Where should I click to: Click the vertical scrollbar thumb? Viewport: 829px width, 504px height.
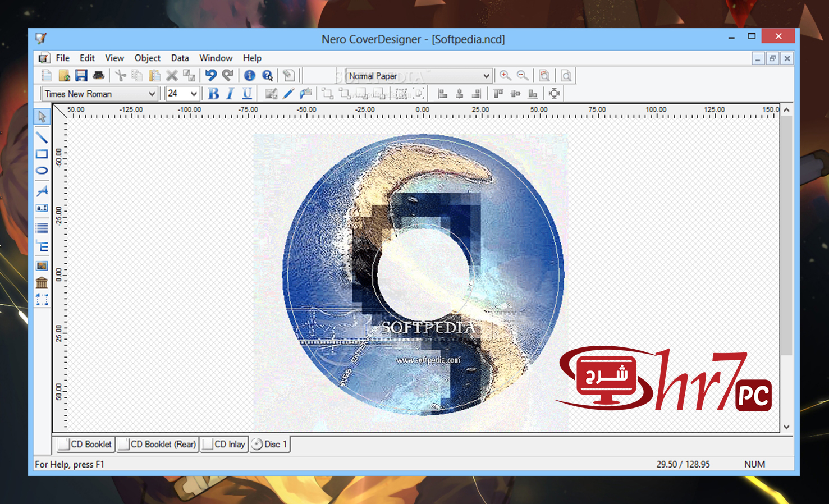787,236
